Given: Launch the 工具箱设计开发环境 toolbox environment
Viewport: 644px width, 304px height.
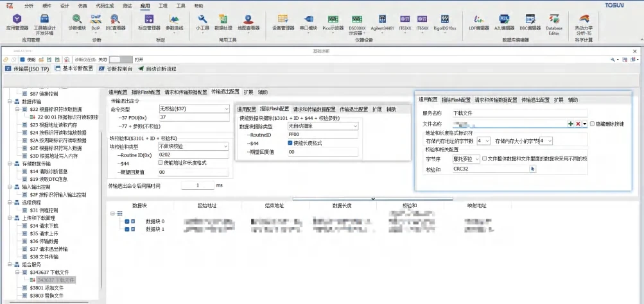Looking at the screenshot, I should click(x=45, y=24).
